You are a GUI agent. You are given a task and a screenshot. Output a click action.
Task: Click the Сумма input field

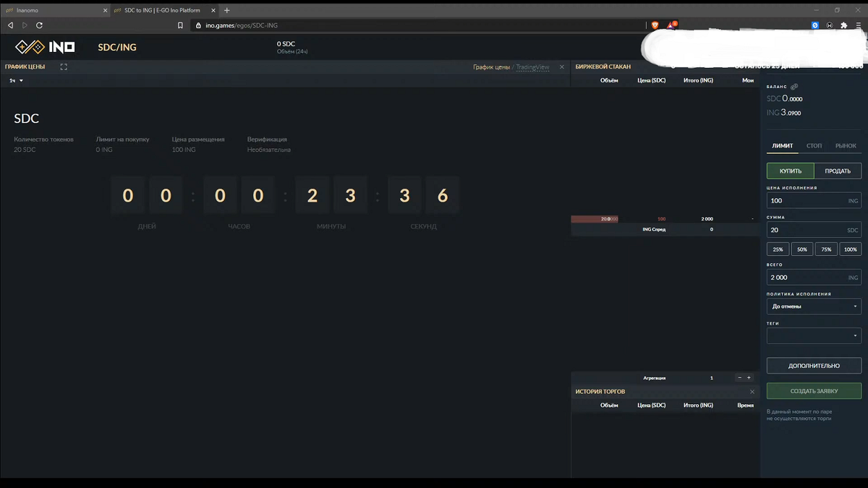tap(814, 230)
